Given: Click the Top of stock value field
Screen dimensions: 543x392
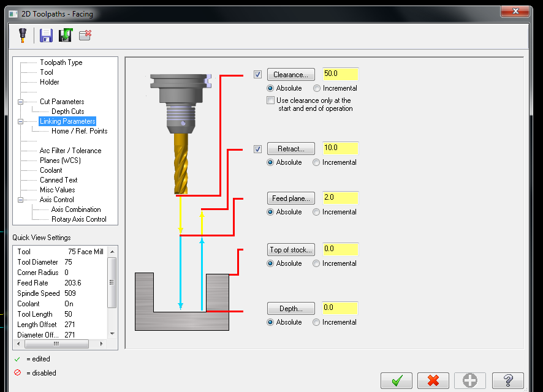Looking at the screenshot, I should 340,249.
